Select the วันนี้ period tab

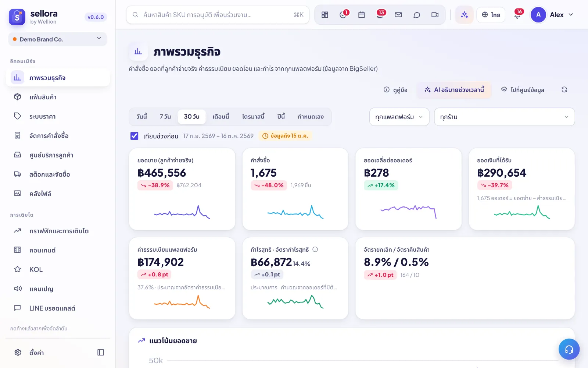coord(141,117)
